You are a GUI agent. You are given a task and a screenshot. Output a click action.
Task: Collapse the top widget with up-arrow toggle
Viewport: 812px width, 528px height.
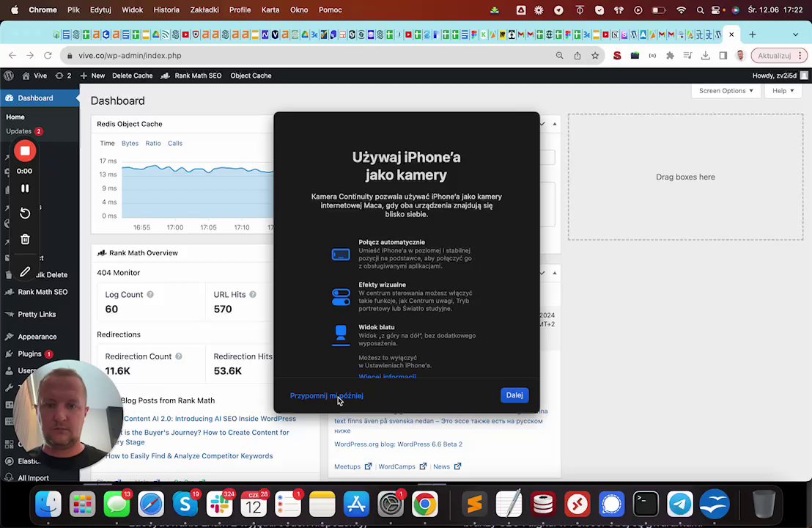(x=555, y=124)
